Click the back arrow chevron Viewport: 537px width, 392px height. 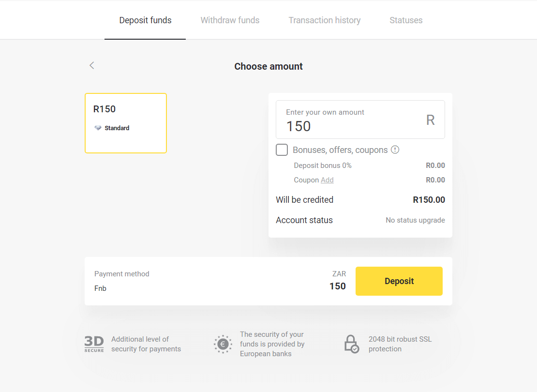92,65
